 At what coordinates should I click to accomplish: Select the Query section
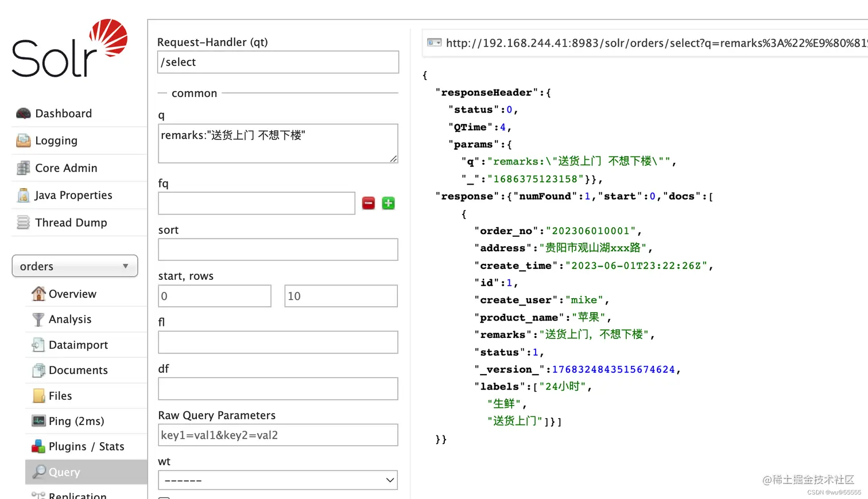pos(86,472)
